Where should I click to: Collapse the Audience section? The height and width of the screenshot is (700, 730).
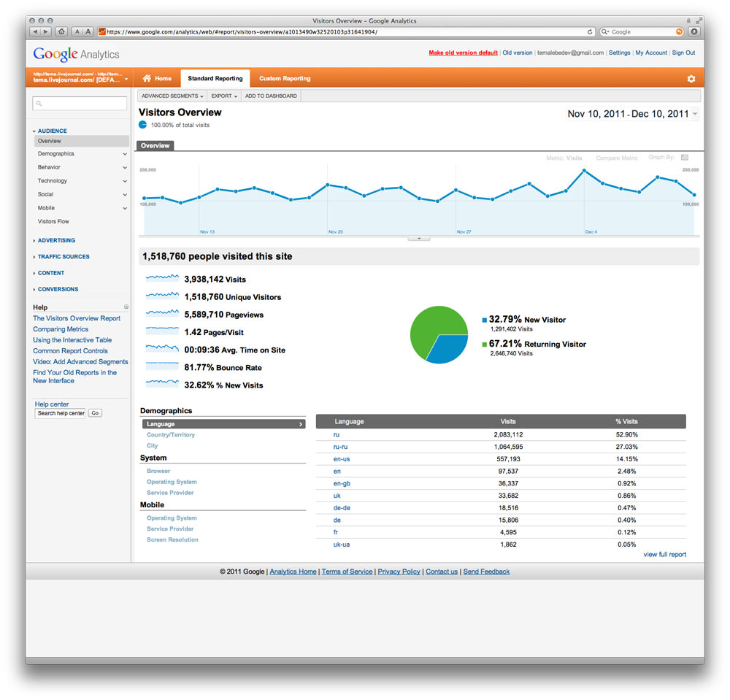[50, 131]
